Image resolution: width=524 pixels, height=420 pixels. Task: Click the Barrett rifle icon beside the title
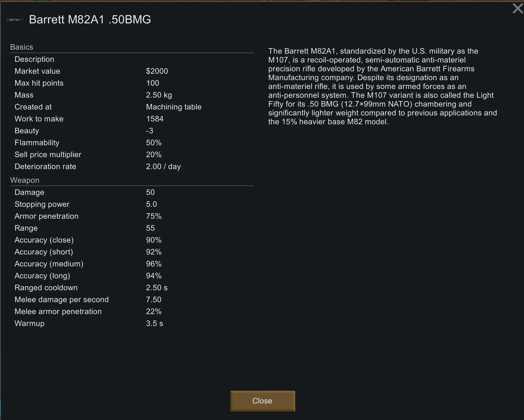tap(15, 20)
